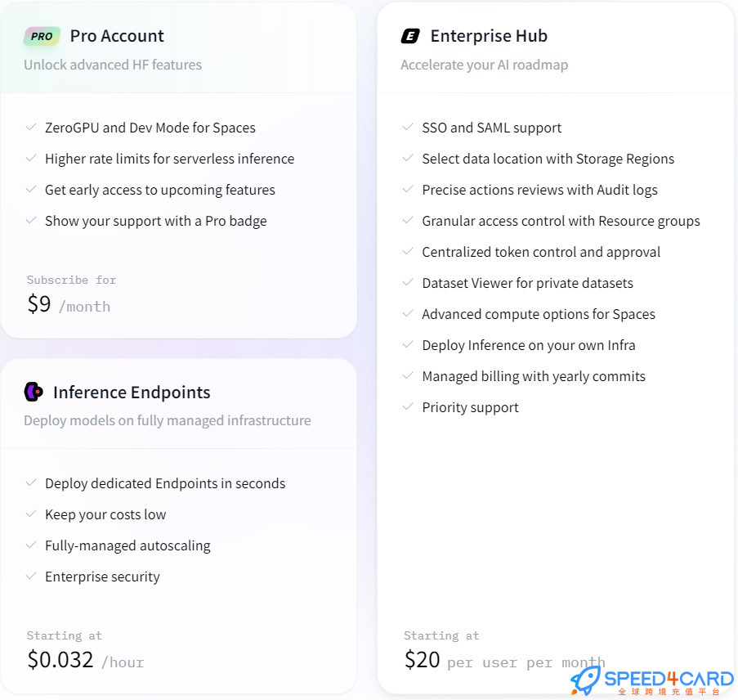
Task: Click Managed billing with yearly commits
Action: [534, 376]
